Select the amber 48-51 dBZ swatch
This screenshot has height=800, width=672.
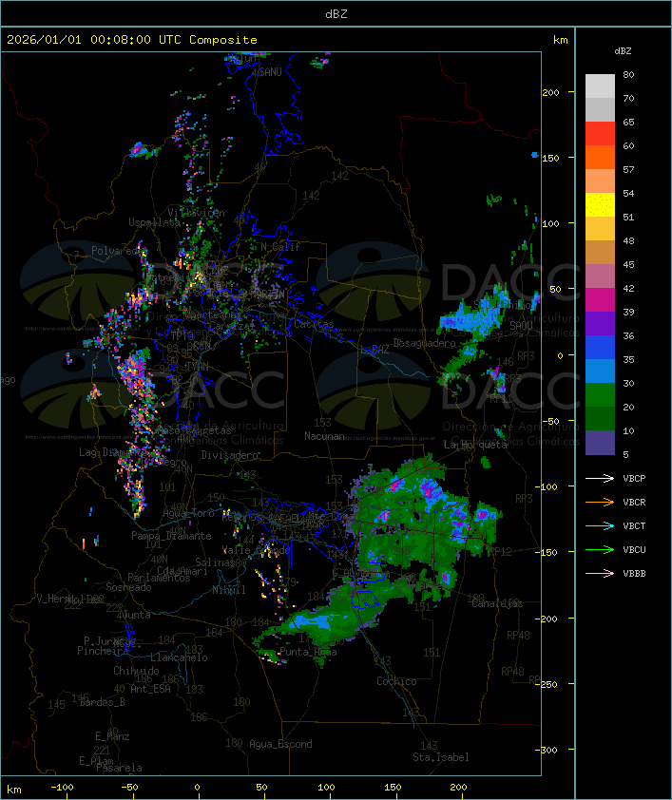click(600, 229)
